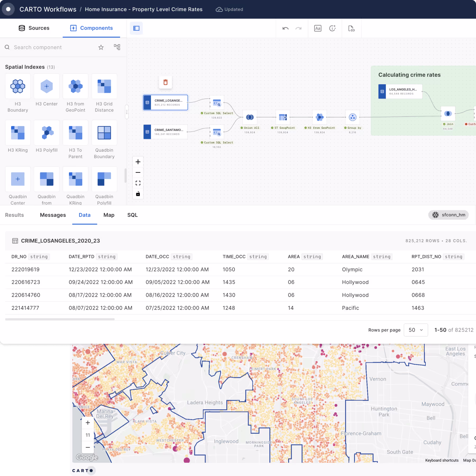
Task: Open the Sources tab
Action: [34, 28]
